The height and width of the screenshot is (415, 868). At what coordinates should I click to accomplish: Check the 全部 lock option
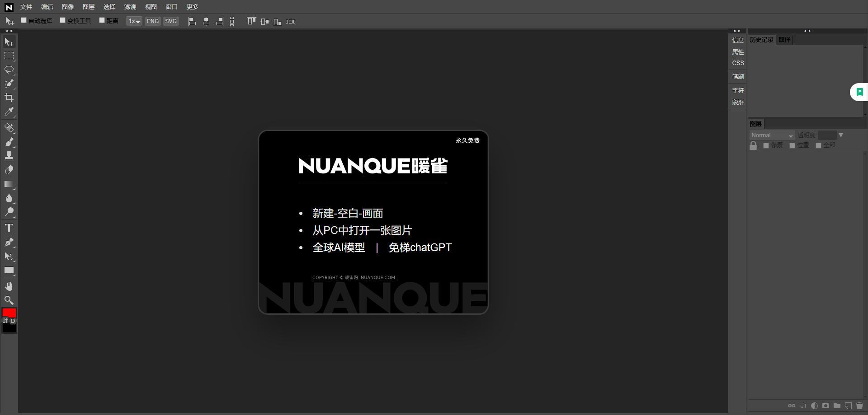pyautogui.click(x=819, y=145)
